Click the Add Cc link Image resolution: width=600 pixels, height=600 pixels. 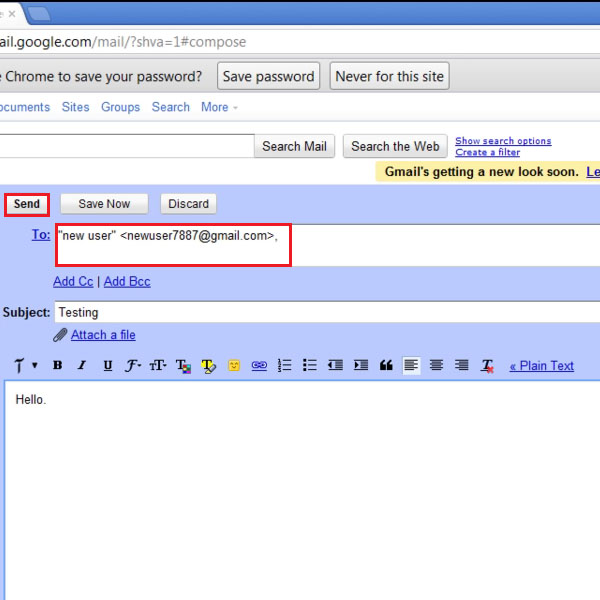73,282
